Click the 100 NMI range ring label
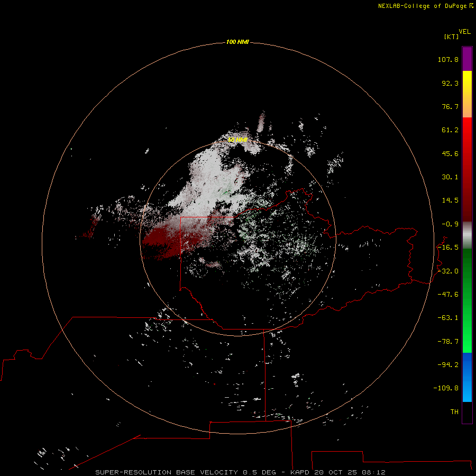This screenshot has width=476, height=476. [x=237, y=42]
